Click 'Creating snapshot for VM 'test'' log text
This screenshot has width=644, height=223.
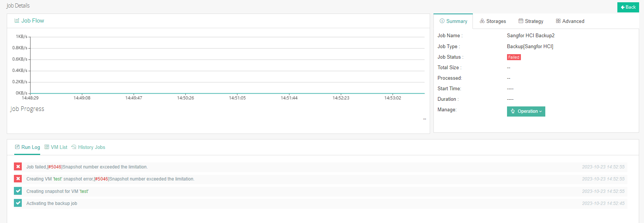57,191
